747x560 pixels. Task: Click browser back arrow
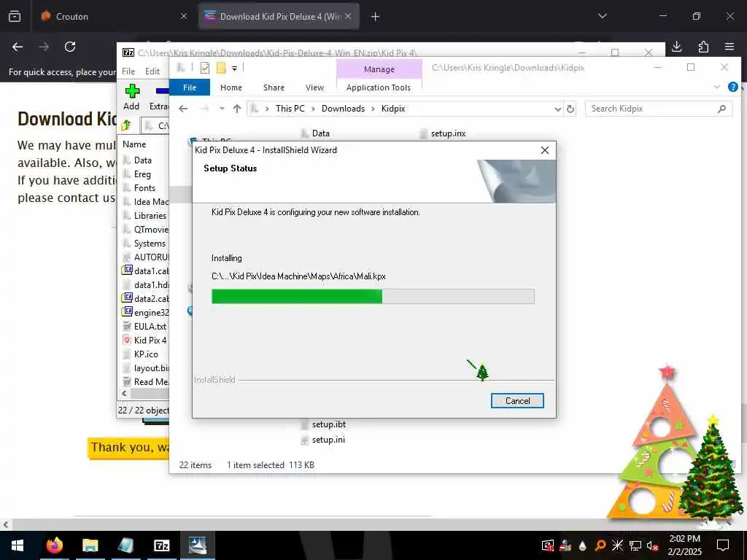(x=18, y=47)
